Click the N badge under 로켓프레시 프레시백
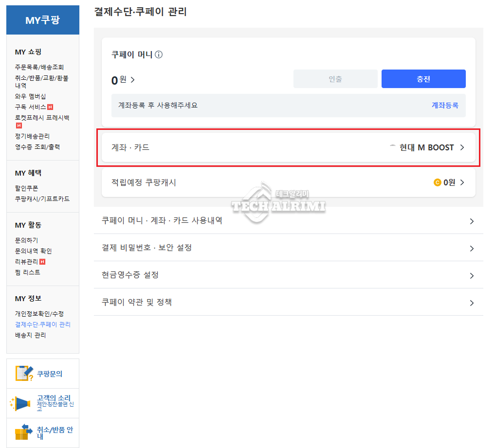Viewport: 495px width, 448px height. point(19,125)
